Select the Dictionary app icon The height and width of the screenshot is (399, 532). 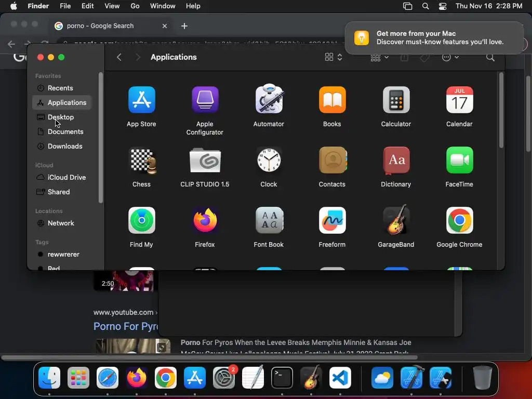396,160
